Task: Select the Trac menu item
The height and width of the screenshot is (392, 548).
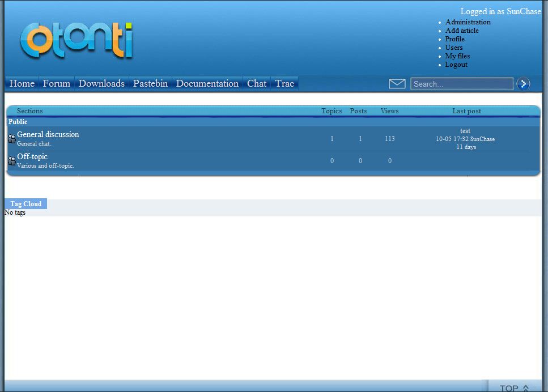Action: tap(284, 83)
